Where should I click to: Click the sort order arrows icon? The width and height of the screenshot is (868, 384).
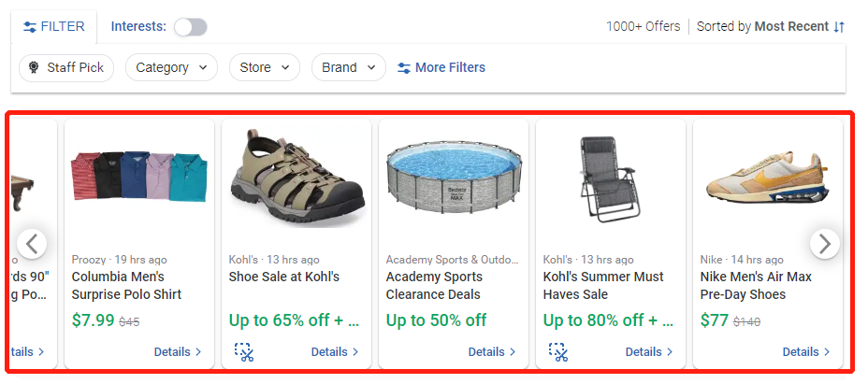[839, 26]
